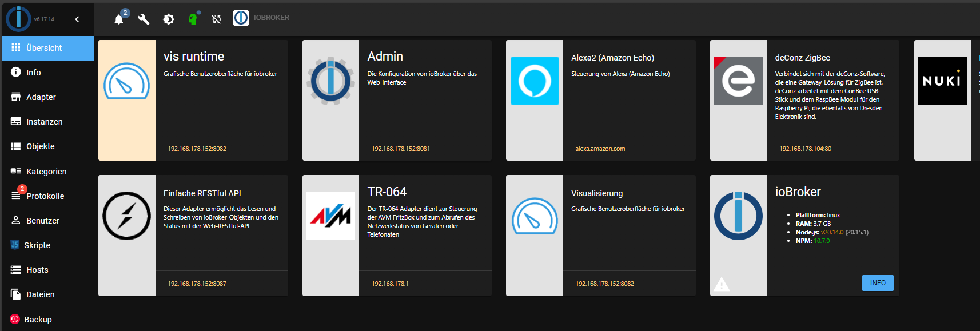Open Protokolle with the red badge
980x331 pixels.
[45, 196]
